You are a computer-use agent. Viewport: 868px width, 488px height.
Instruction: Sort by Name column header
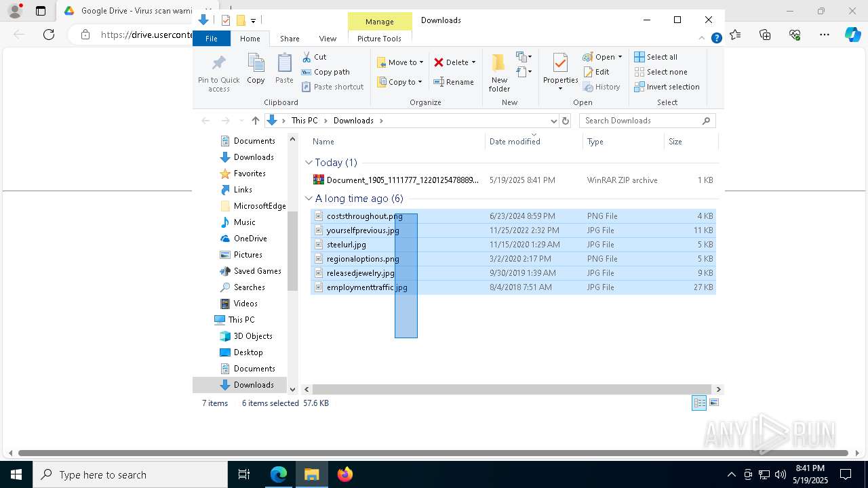[397, 142]
